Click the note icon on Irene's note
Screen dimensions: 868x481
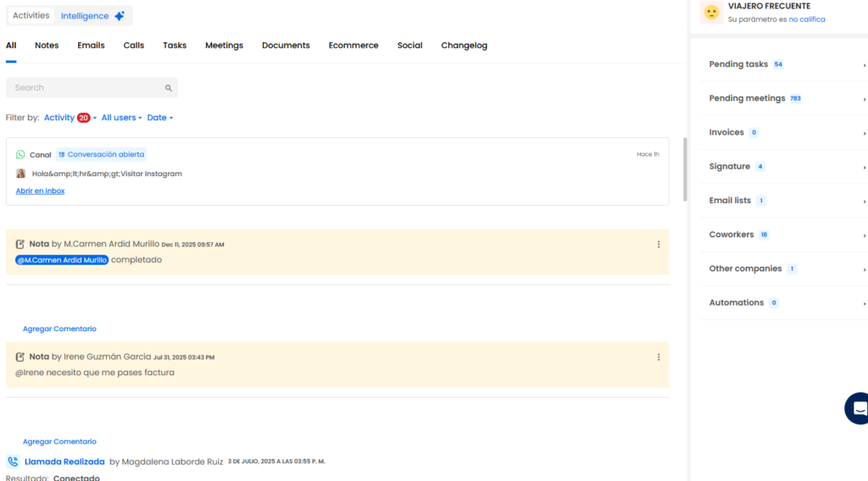(x=20, y=357)
